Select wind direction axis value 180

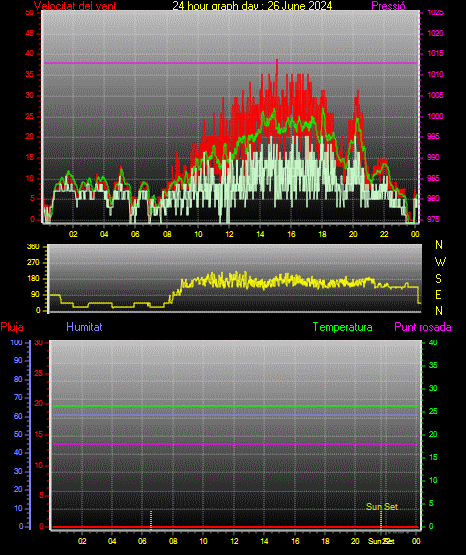(x=33, y=279)
